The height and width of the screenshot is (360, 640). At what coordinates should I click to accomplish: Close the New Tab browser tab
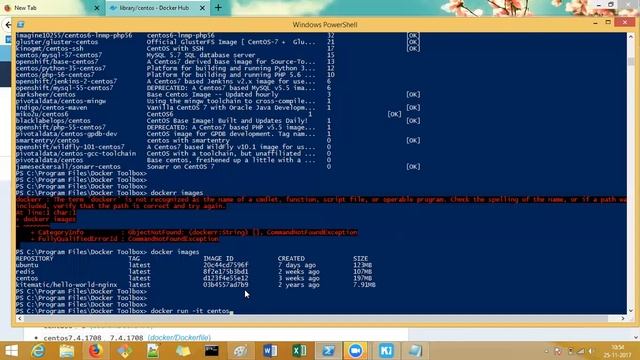pyautogui.click(x=97, y=8)
